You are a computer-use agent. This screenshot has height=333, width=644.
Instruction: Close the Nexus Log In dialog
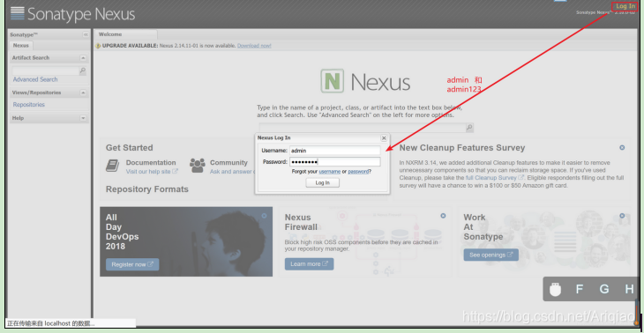tap(384, 138)
